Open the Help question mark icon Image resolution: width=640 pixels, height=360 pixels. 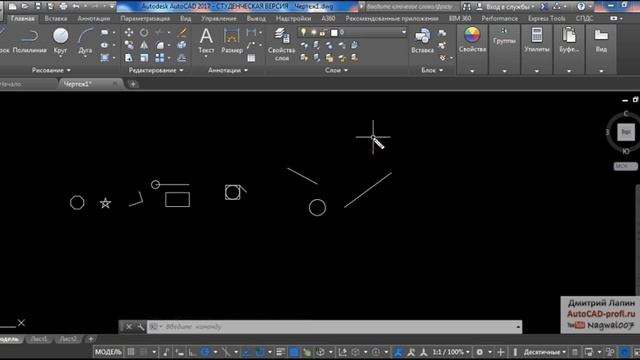(x=581, y=6)
